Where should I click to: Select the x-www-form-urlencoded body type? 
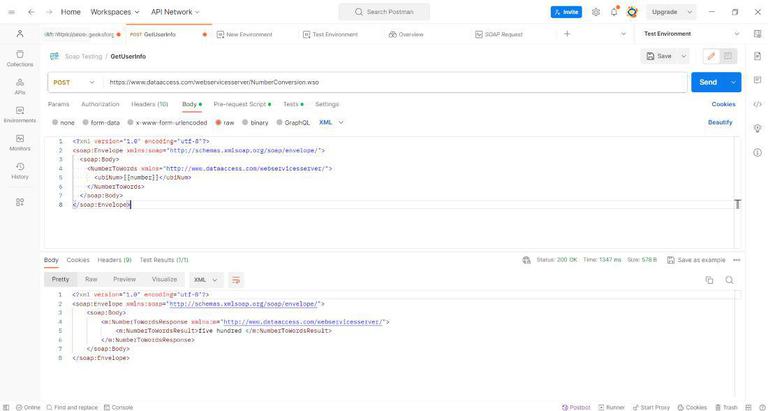pos(167,122)
